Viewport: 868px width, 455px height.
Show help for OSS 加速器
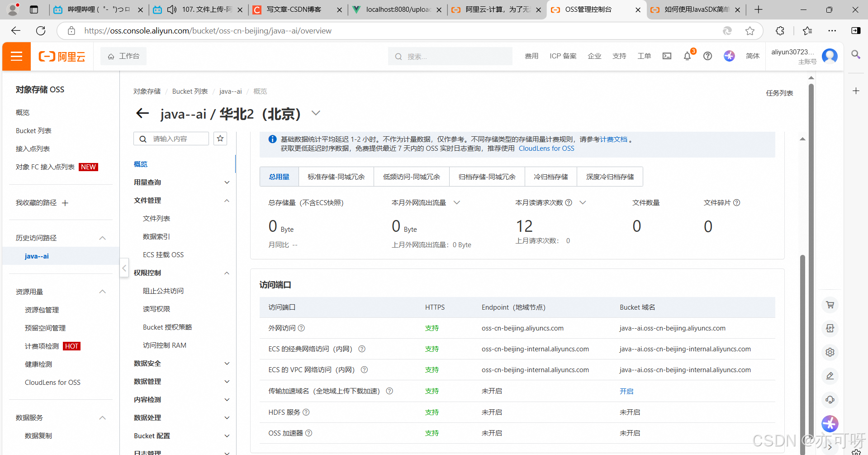308,433
